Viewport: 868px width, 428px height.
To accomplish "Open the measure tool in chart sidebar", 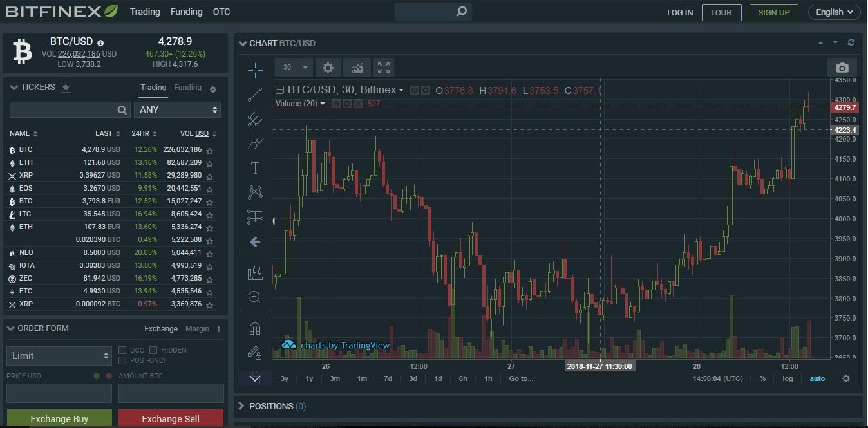I will coord(255,273).
